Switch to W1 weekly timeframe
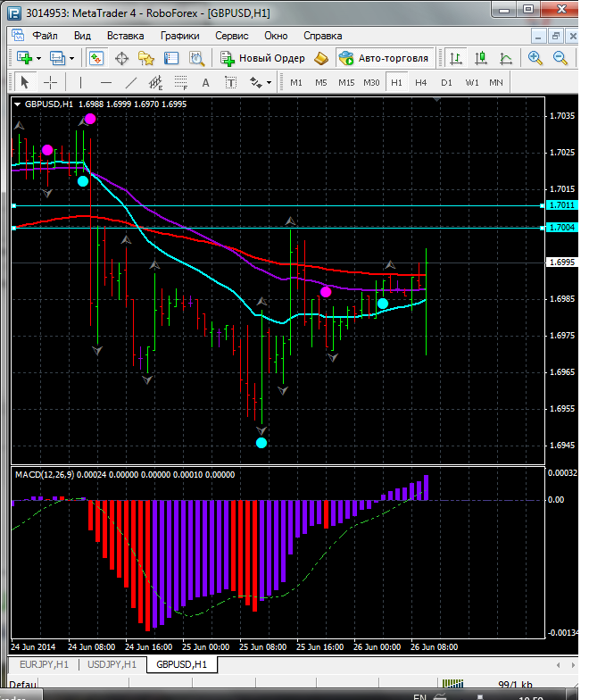Screen dimensions: 589x700 471,82
